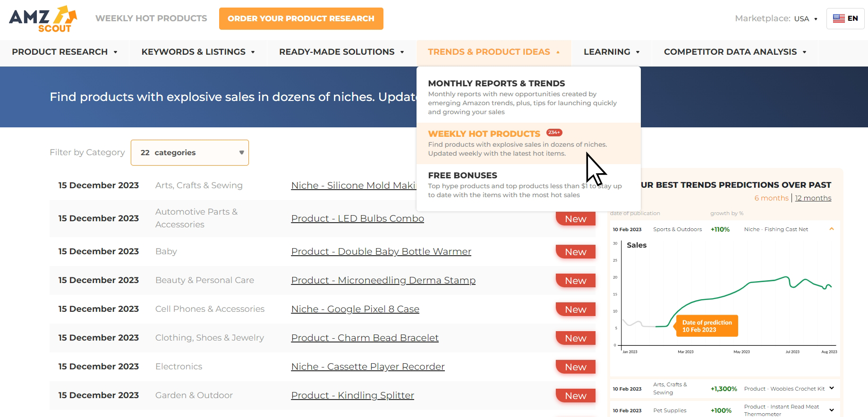
Task: Open Product - Kindling Splitter link
Action: click(x=352, y=395)
